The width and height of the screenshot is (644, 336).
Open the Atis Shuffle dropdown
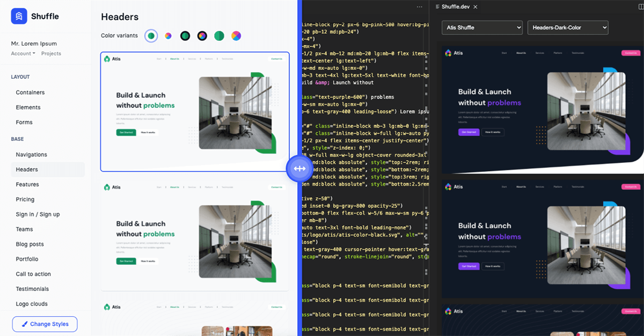click(481, 27)
